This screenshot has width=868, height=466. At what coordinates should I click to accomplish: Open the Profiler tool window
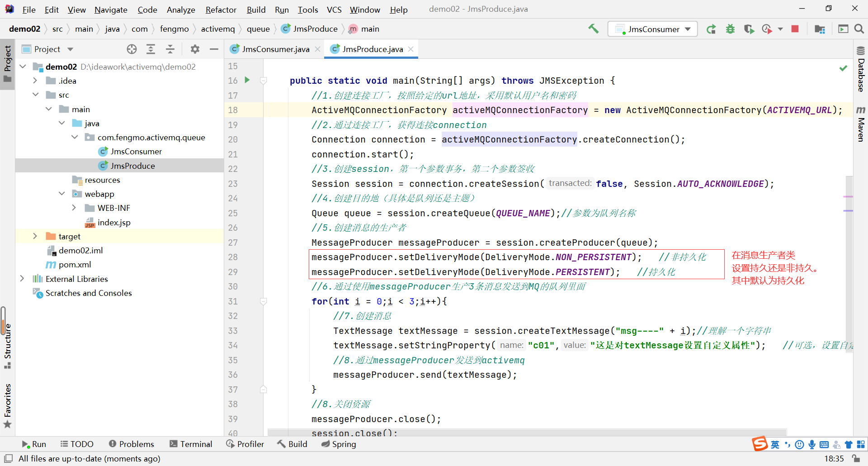tap(245, 444)
